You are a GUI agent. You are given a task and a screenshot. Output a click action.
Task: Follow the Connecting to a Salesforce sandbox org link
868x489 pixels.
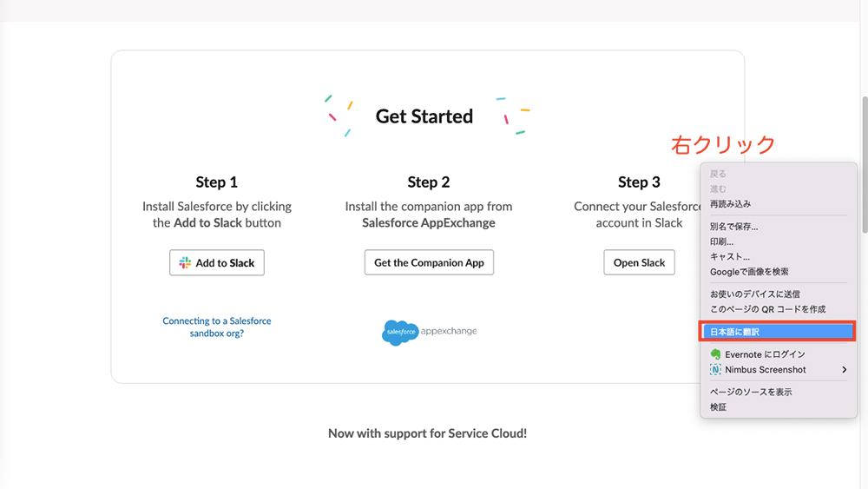216,327
